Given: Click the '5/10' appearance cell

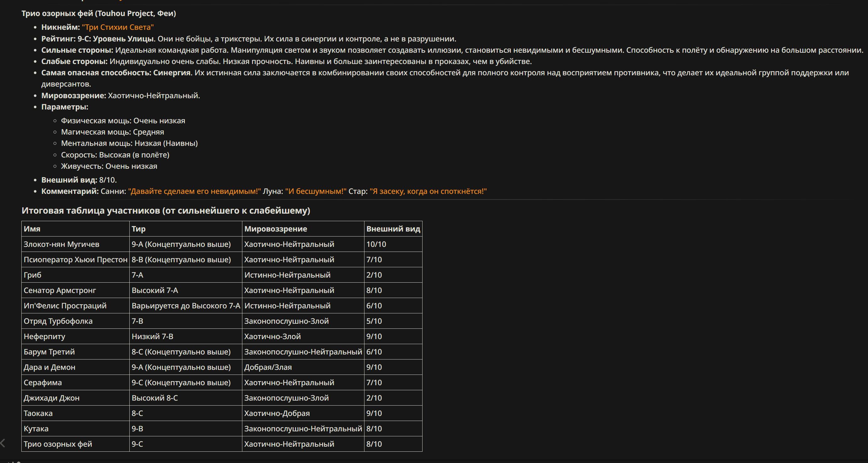Looking at the screenshot, I should click(x=393, y=321).
